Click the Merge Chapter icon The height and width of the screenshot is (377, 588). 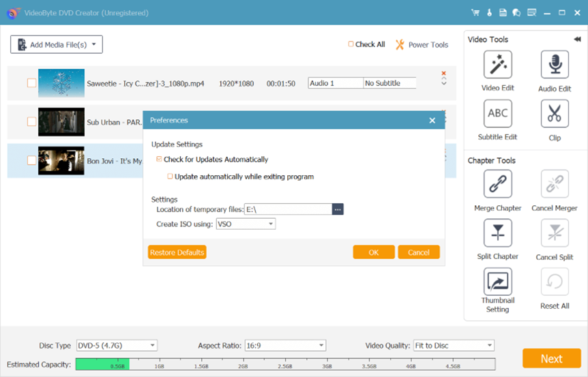point(498,183)
